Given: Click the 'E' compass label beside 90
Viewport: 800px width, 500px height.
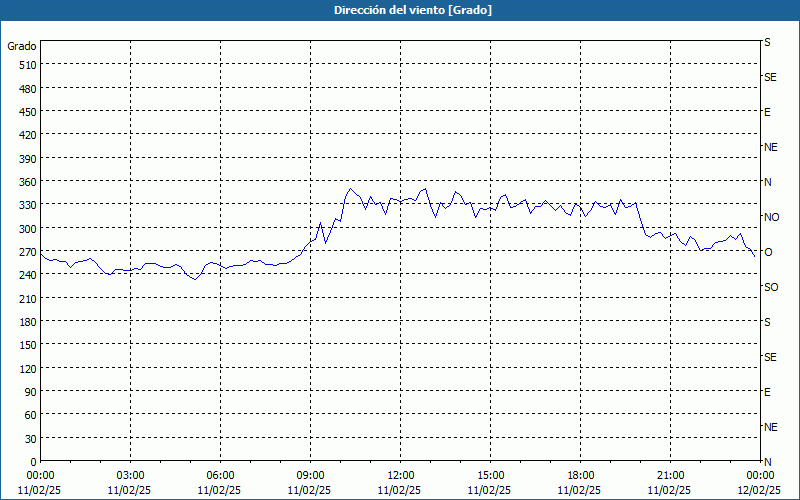Looking at the screenshot, I should (767, 392).
